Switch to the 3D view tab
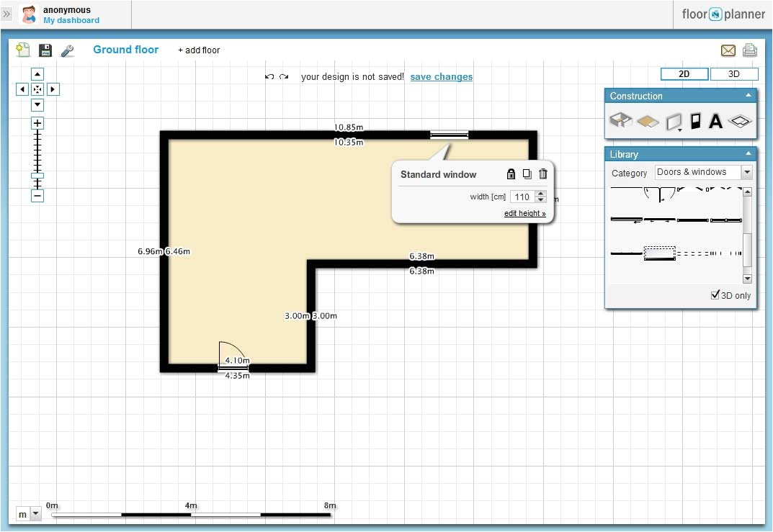This screenshot has height=532, width=773. 734,73
